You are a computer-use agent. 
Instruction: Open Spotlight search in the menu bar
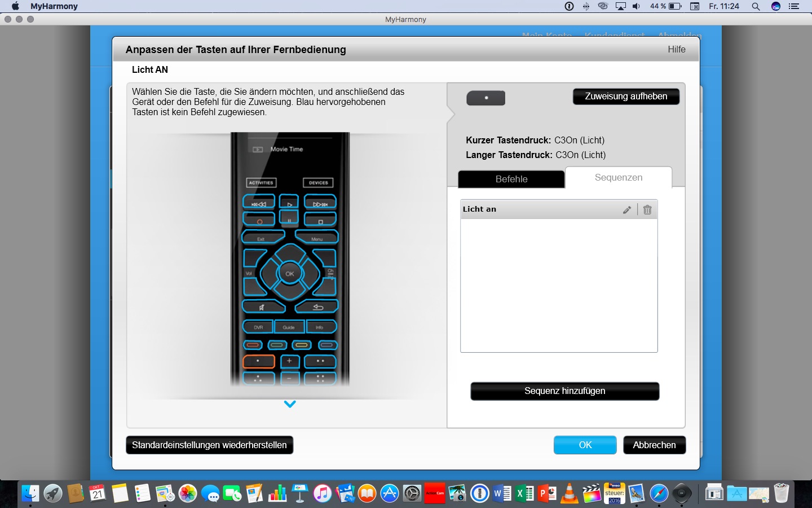[x=756, y=6]
